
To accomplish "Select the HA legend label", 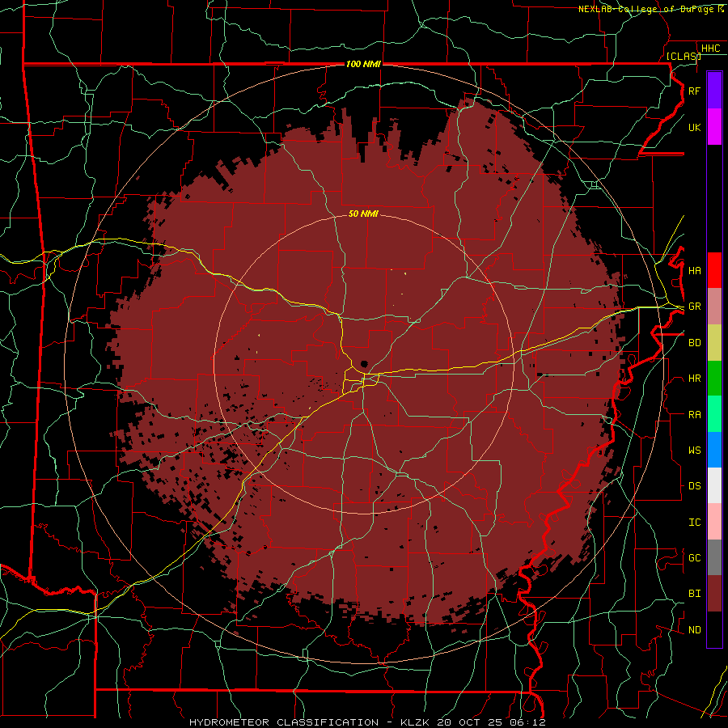I will coord(694,270).
